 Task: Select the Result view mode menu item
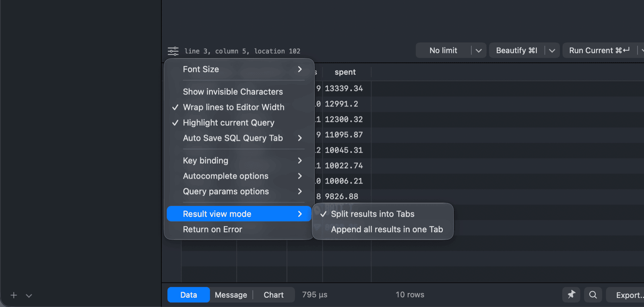239,214
